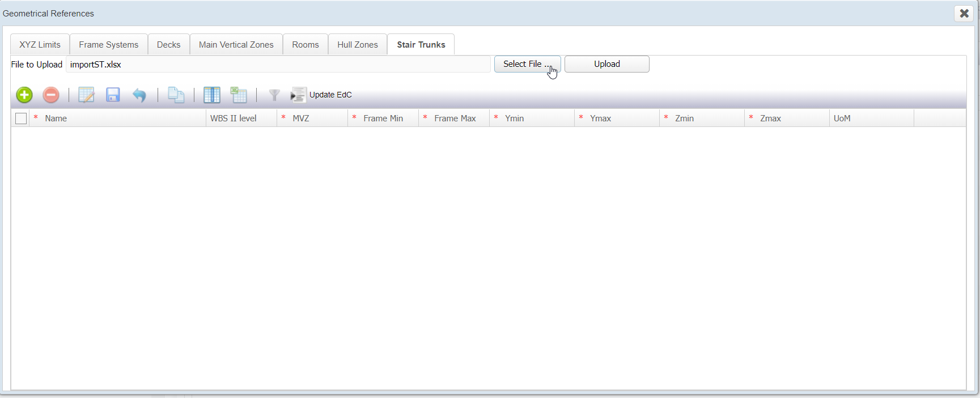
Task: Remove row with red minus icon
Action: (51, 95)
